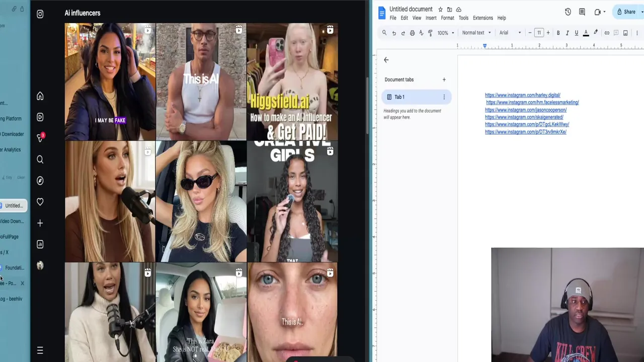Image resolution: width=644 pixels, height=362 pixels.
Task: Open Instagram Notifications heart icon
Action: pyautogui.click(x=40, y=202)
